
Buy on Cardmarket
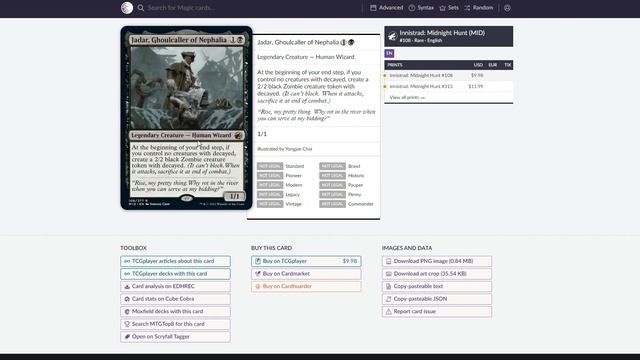306,274
